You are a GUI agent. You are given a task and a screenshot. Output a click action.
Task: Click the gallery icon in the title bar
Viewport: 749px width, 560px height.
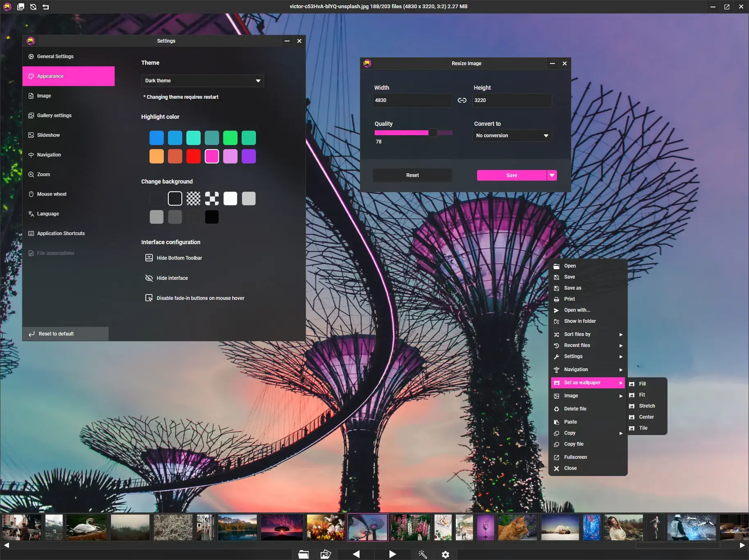coord(20,7)
